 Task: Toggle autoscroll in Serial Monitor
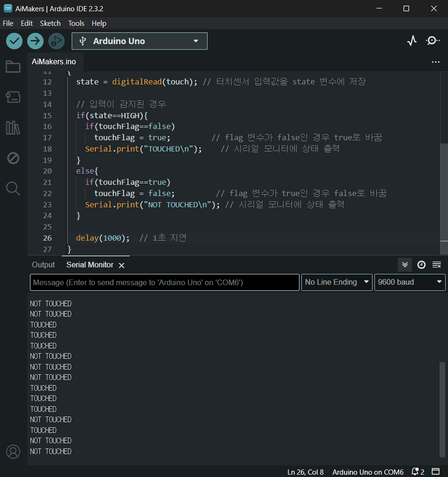405,265
